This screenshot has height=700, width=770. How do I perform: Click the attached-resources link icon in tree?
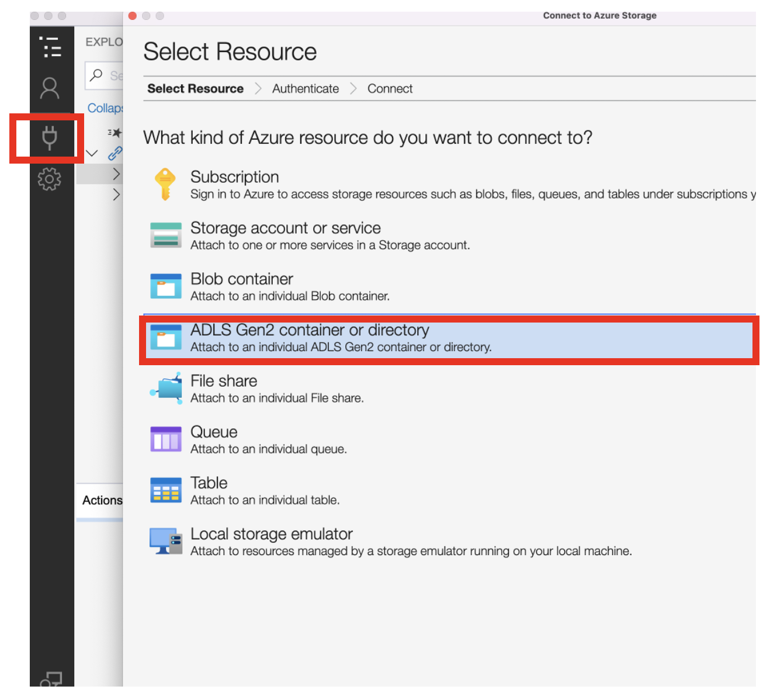(115, 154)
